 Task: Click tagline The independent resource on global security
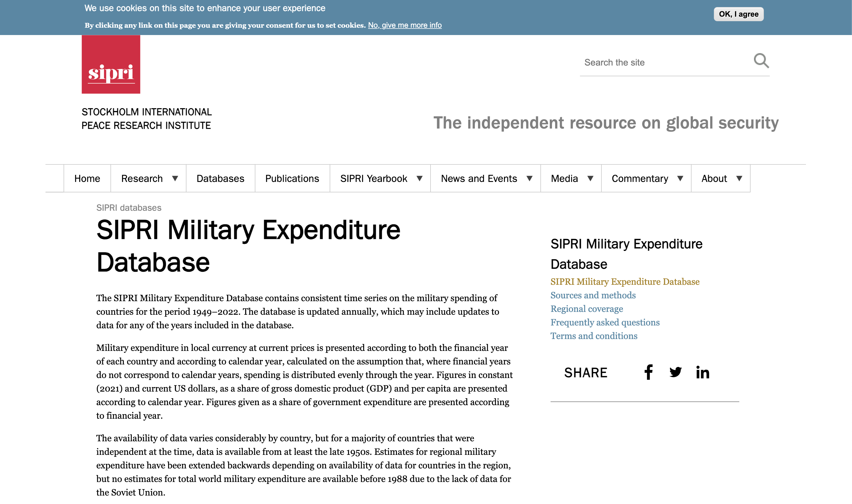pos(606,123)
